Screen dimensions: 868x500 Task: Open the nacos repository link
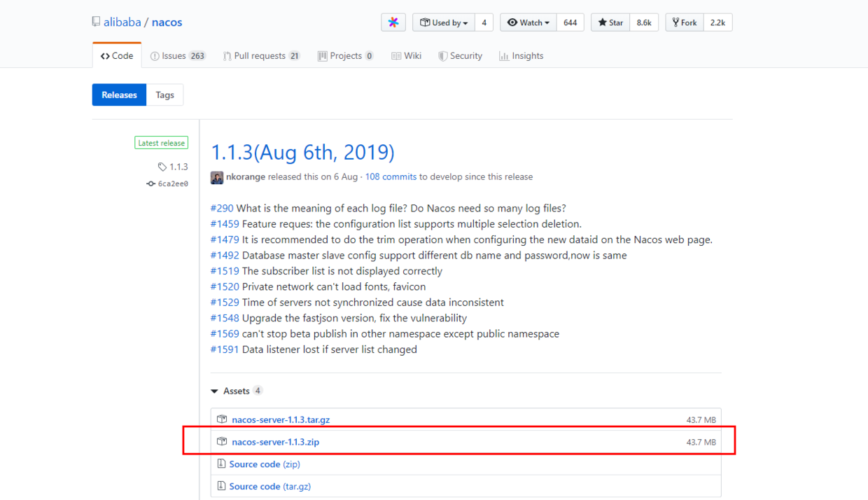point(167,22)
